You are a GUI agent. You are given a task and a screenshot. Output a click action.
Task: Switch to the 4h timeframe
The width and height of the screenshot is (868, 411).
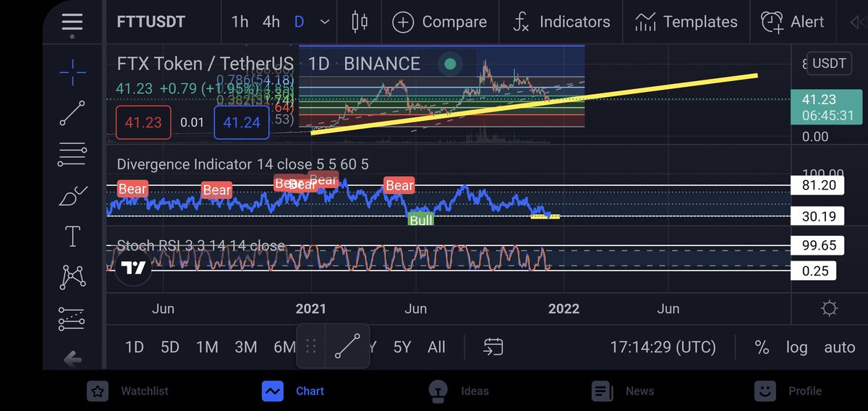(x=271, y=22)
